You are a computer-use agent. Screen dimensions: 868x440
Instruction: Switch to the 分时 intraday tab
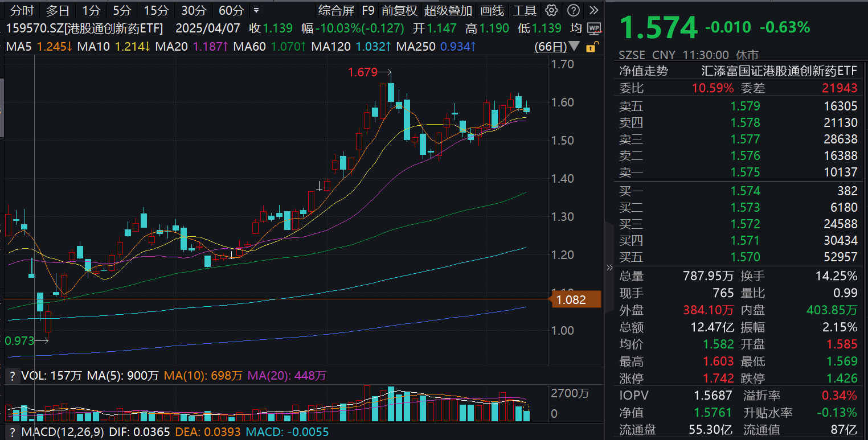click(22, 10)
